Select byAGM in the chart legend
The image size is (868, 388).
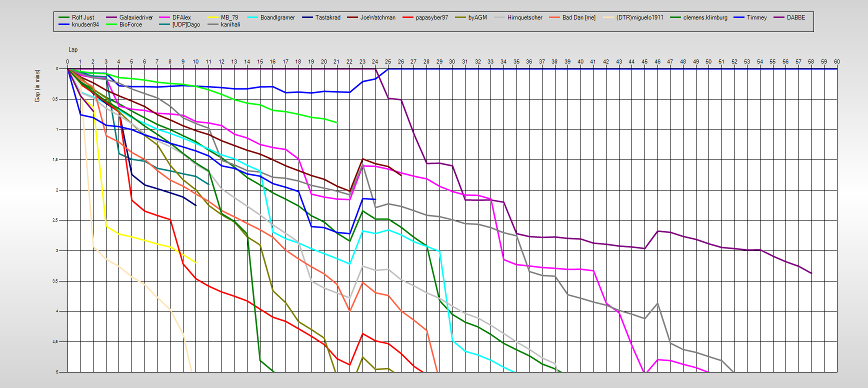pos(477,17)
